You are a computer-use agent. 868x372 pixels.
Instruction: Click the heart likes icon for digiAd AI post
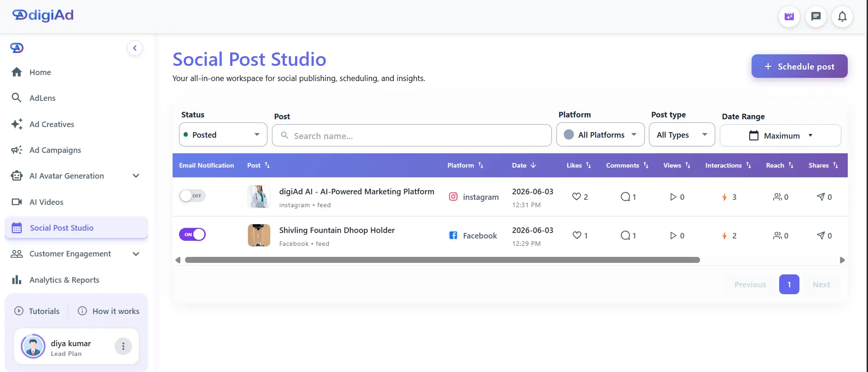576,197
